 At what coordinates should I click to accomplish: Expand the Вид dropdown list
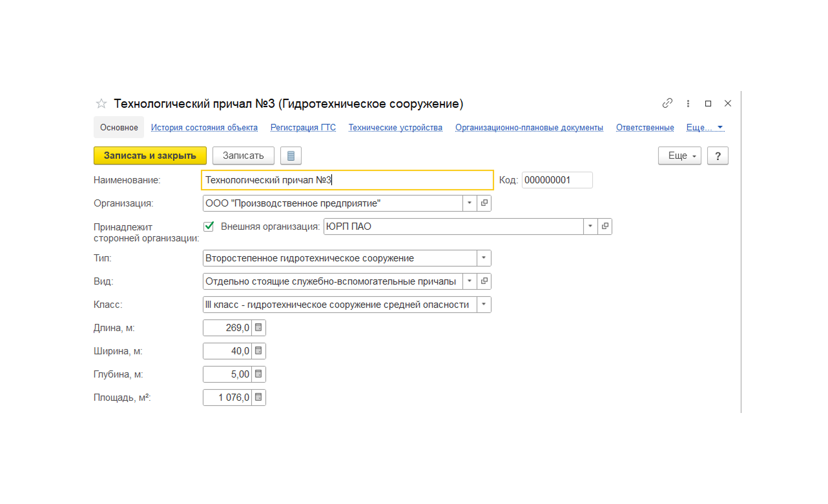click(470, 281)
